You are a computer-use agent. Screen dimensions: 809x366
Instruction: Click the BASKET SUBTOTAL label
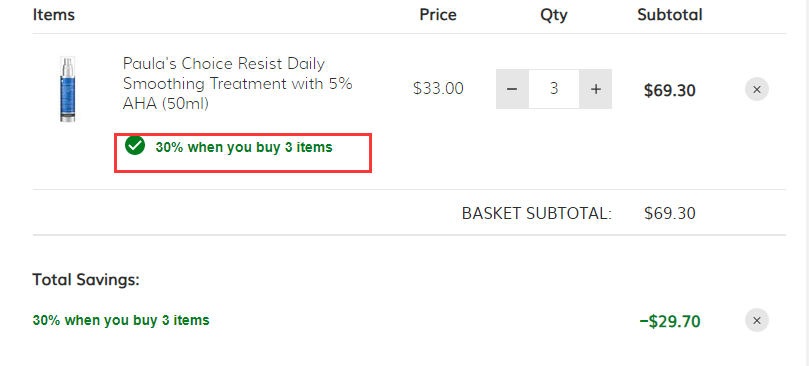click(537, 213)
